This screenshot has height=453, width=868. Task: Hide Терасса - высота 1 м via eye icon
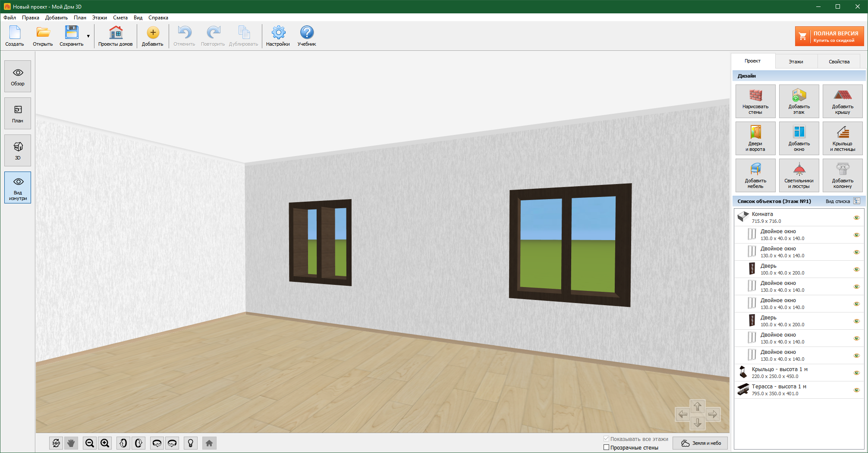(x=857, y=390)
